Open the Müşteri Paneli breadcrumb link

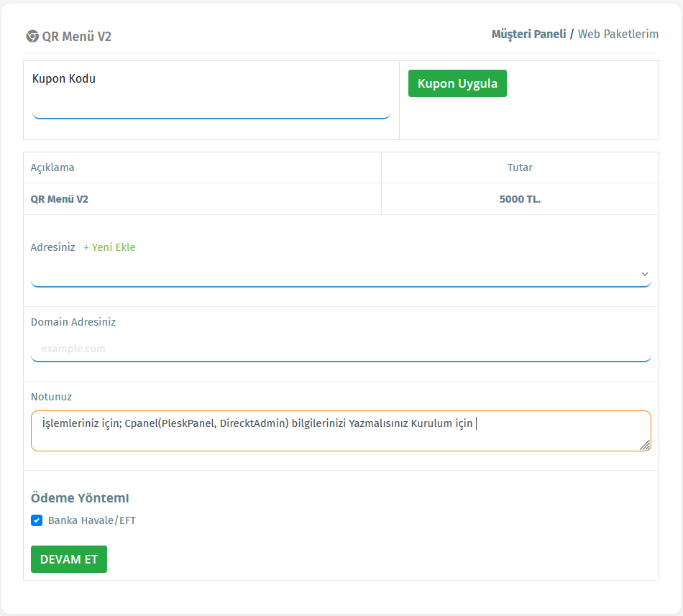528,34
